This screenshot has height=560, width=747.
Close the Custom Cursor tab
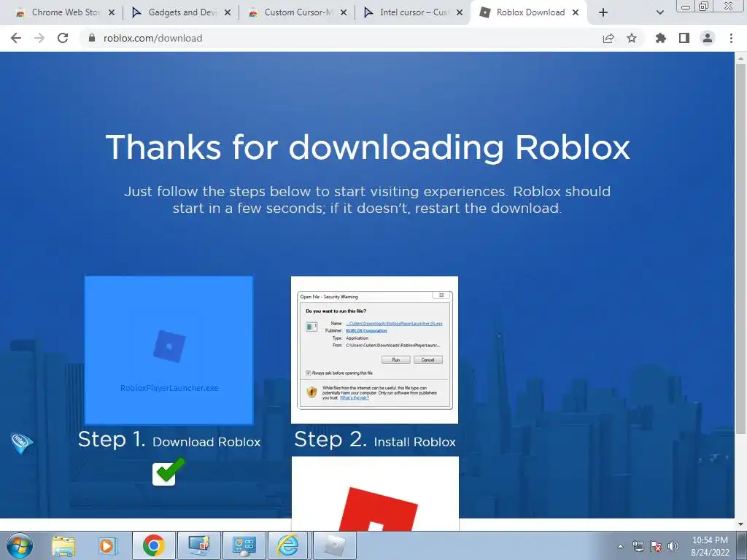click(344, 12)
